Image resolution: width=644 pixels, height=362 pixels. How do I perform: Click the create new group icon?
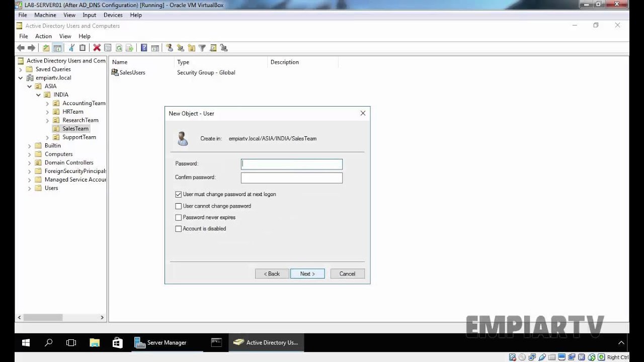(x=181, y=48)
